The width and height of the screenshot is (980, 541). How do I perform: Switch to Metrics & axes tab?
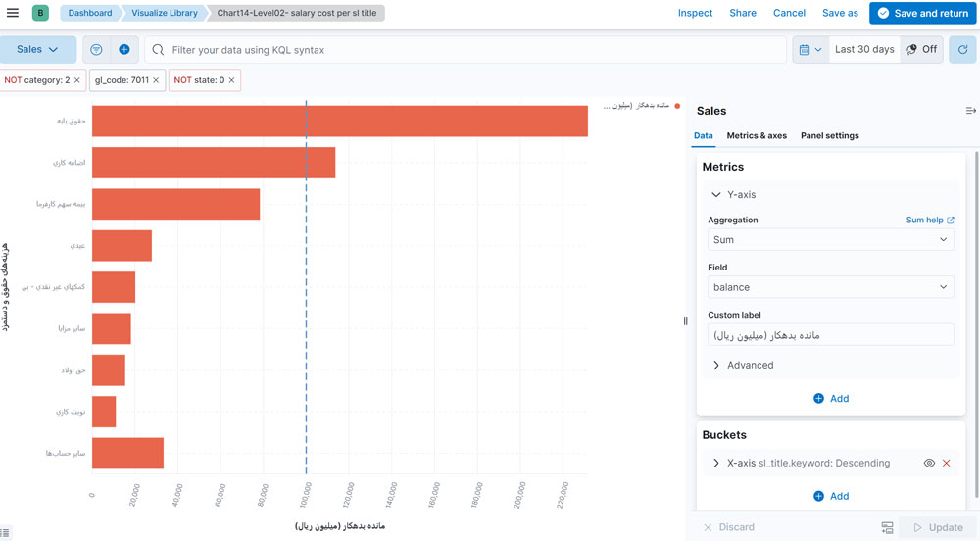click(756, 136)
